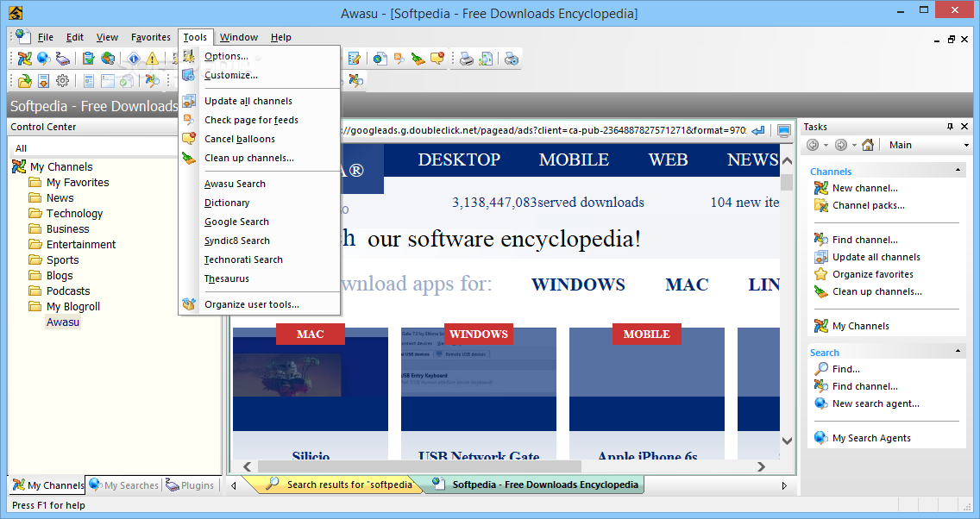This screenshot has height=519, width=980.
Task: Click the folder with green arrow toolbar icon
Action: (24, 80)
